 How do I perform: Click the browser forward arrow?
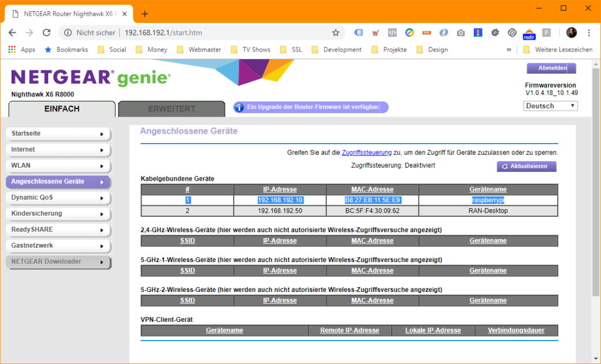[29, 33]
